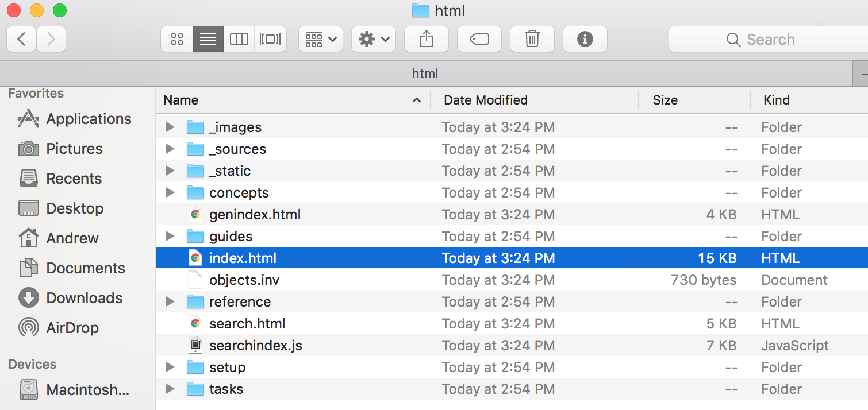Click the Tags toolbar icon
The height and width of the screenshot is (410, 868).
(479, 39)
